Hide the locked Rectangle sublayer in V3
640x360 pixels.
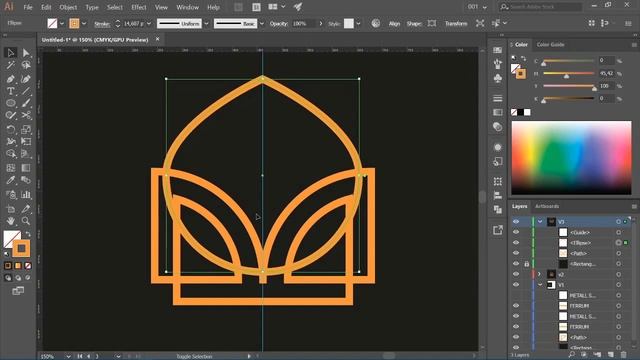516,264
